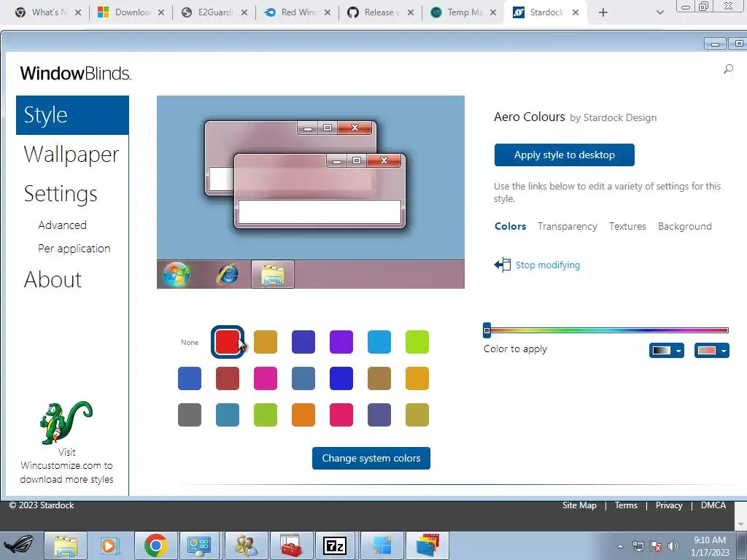The image size is (747, 560).
Task: Pick the purple swatch in first row
Action: [x=341, y=342]
